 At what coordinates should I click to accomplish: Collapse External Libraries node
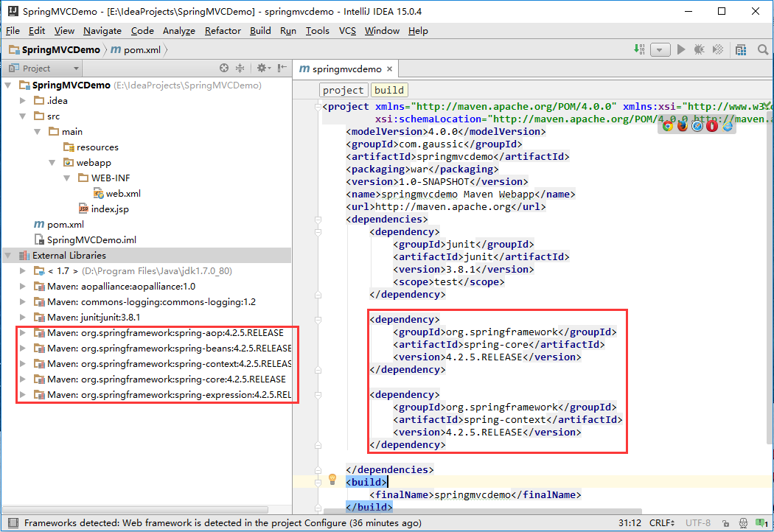point(8,256)
